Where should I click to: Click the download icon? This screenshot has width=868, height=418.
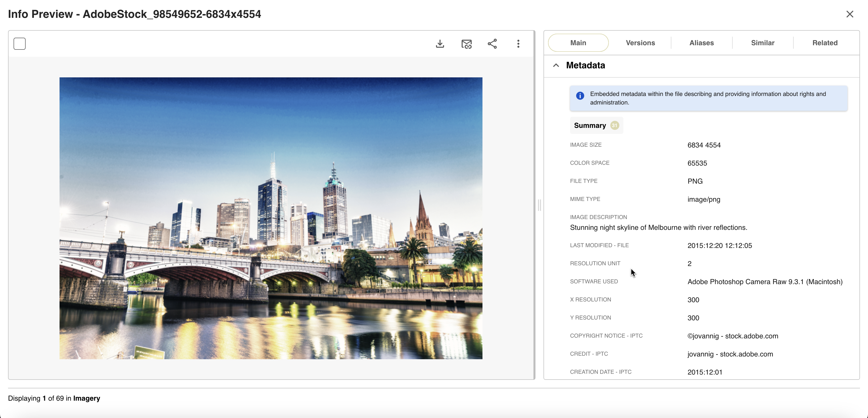pos(440,44)
